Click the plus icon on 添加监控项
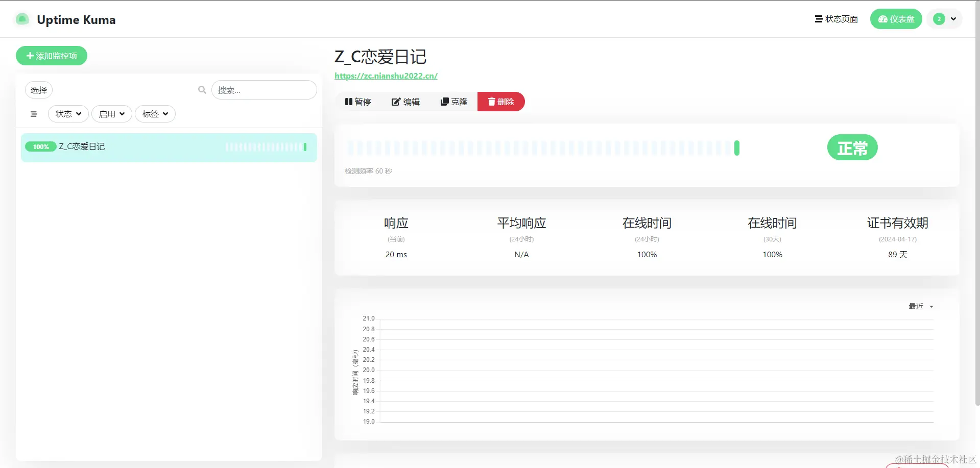Viewport: 980px width, 468px height. coord(30,56)
